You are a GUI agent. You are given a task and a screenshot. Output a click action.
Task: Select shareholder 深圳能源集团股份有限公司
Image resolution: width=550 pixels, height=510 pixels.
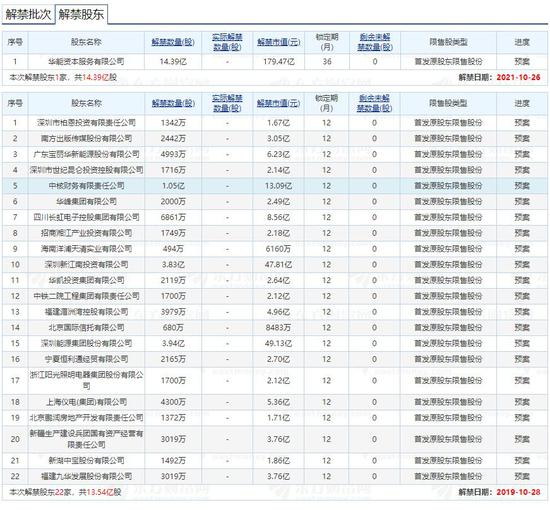click(x=86, y=343)
